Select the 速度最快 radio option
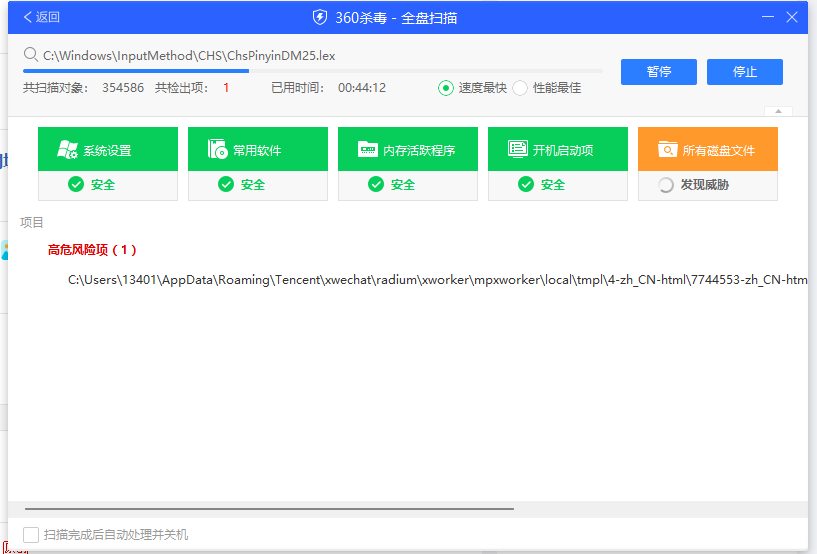The image size is (817, 554). pos(446,88)
